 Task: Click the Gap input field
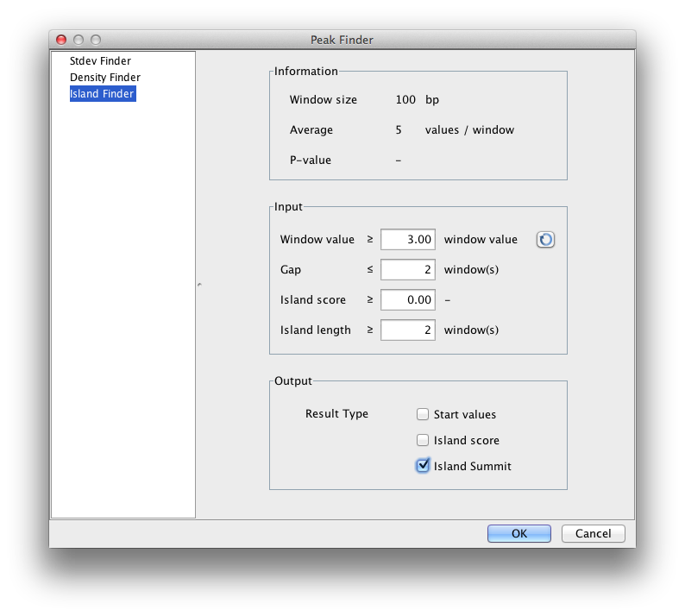click(x=407, y=270)
